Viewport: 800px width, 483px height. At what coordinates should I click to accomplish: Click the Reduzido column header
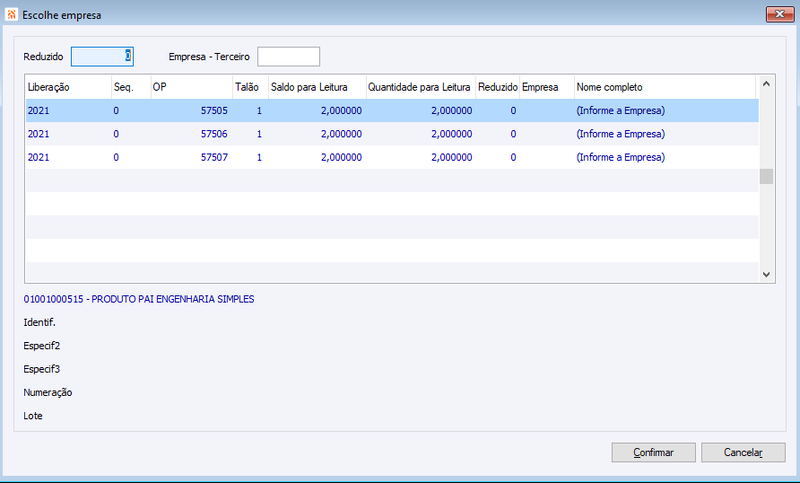498,87
